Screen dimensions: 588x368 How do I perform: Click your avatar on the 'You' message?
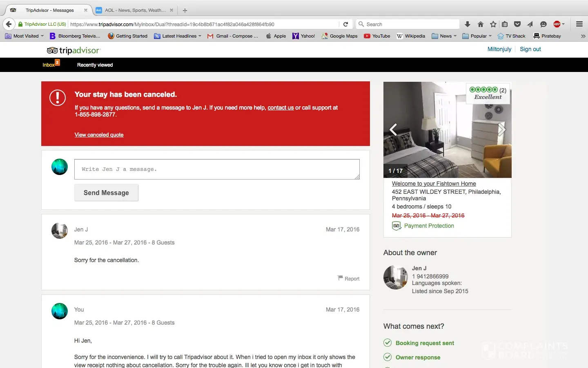click(x=60, y=311)
